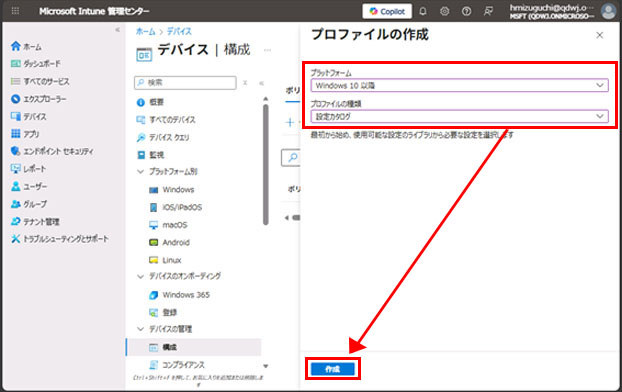
Task: Click the device menu vertical scrollbar
Action: click(266, 164)
